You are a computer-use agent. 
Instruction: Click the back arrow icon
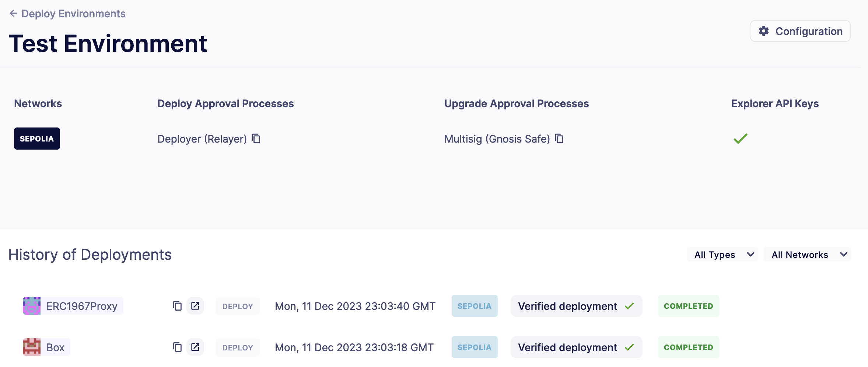click(13, 14)
